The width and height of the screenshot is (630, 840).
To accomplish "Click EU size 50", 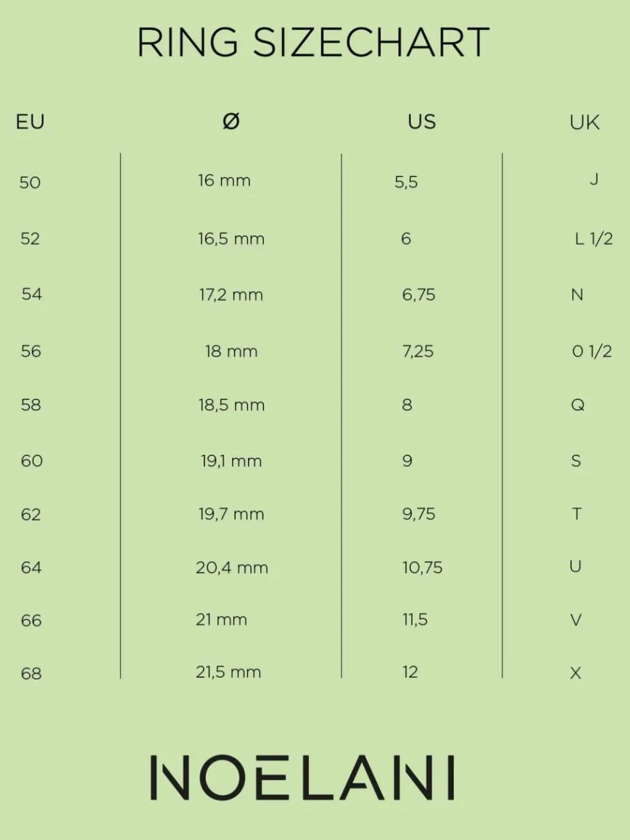I will coord(30,182).
